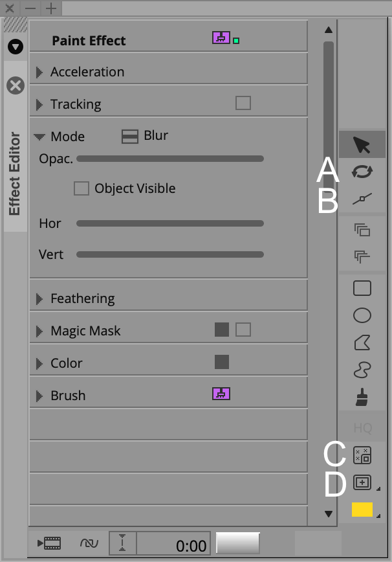Select the Brush paint tool

(x=362, y=397)
